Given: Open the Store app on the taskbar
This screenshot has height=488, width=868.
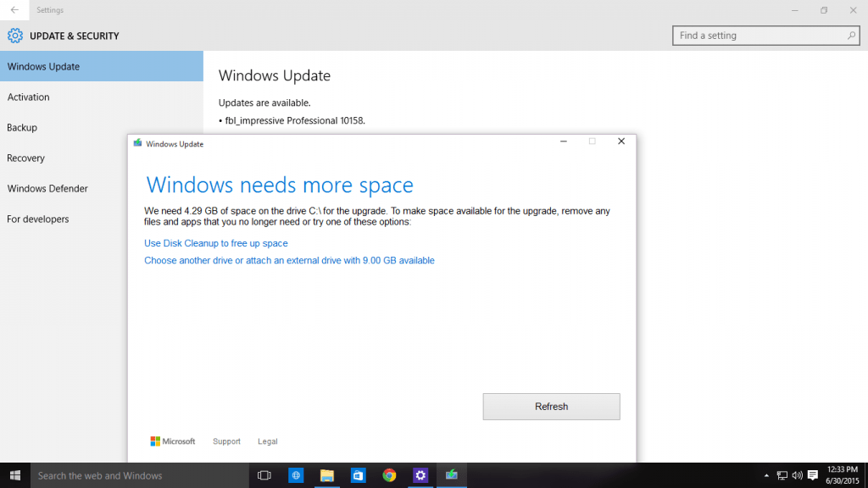Looking at the screenshot, I should 359,475.
